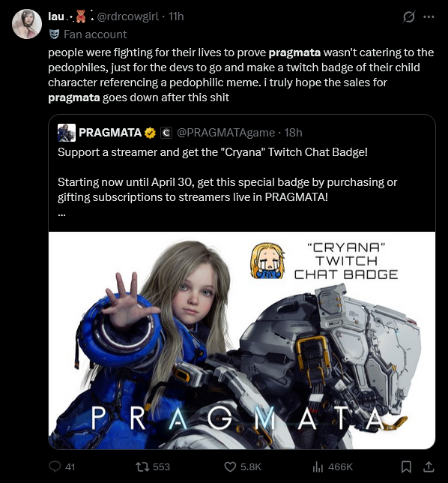Open the PRAGMATA promotional image
The height and width of the screenshot is (483, 448).
[x=242, y=340]
